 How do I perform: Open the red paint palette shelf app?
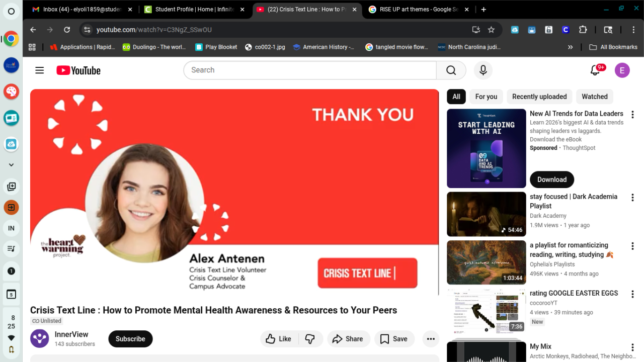pyautogui.click(x=11, y=92)
